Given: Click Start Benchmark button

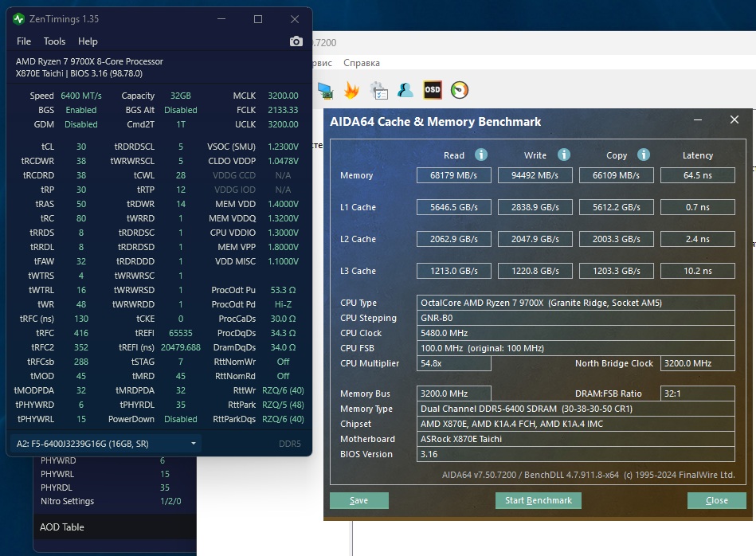Looking at the screenshot, I should (538, 500).
